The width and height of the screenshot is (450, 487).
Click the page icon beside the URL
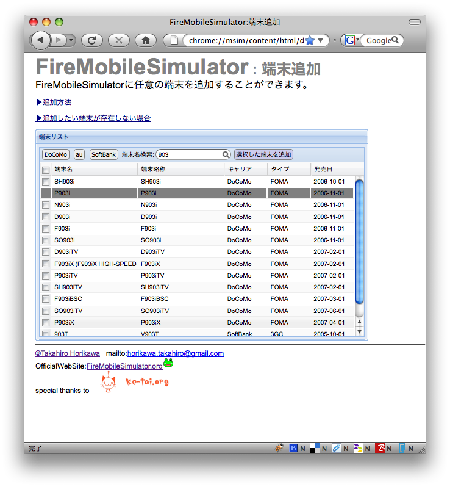174,40
